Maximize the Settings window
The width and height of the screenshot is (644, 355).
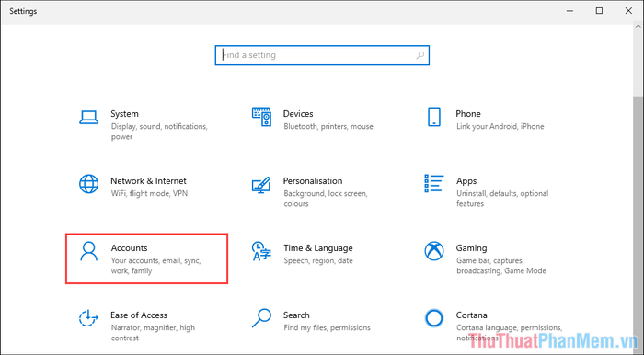(599, 11)
